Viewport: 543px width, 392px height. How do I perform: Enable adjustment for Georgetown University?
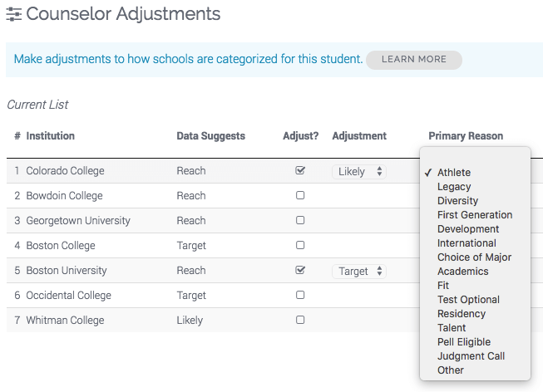pyautogui.click(x=300, y=220)
